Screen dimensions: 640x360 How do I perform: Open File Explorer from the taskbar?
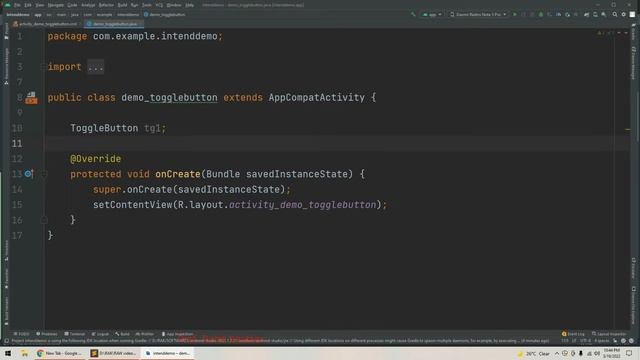tap(24, 353)
